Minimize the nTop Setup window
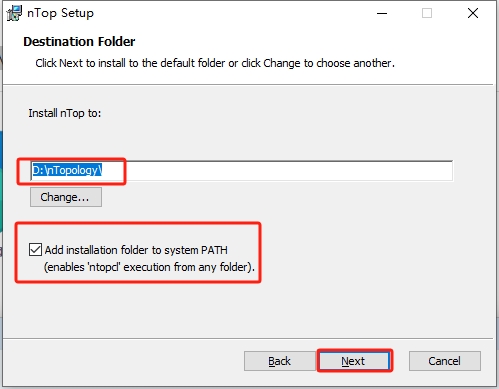The width and height of the screenshot is (499, 389). click(382, 13)
